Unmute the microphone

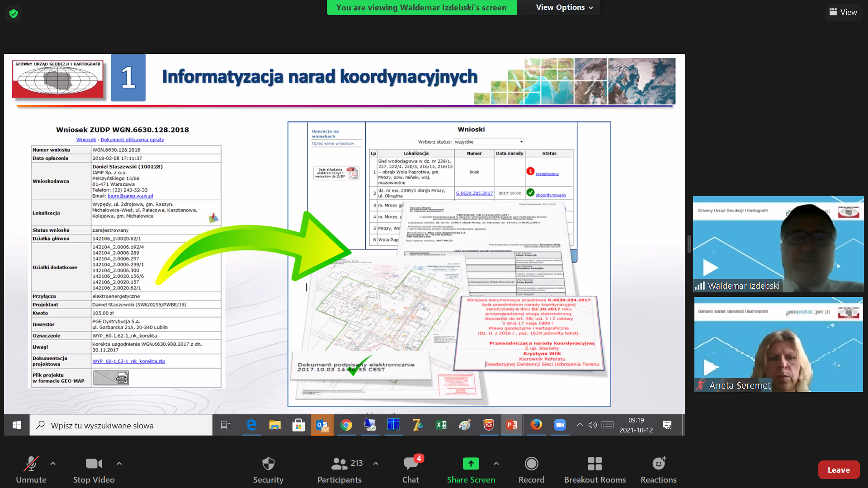[31, 470]
